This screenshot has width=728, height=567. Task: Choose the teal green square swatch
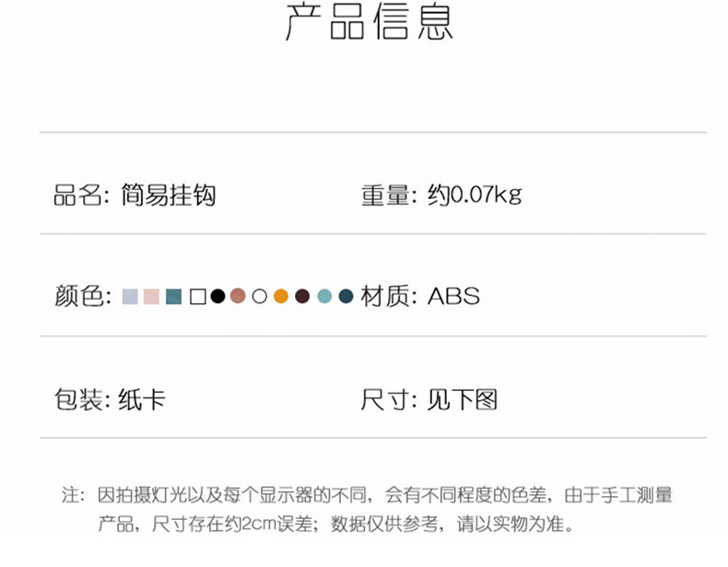[x=174, y=296]
